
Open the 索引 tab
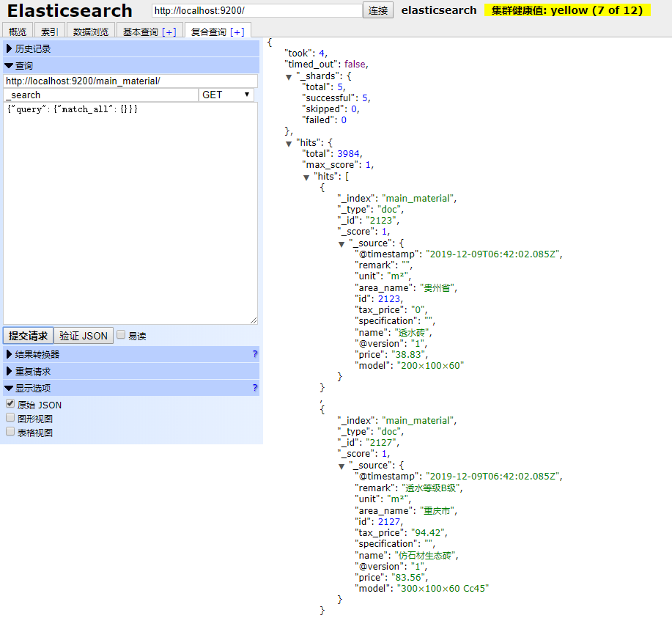49,32
